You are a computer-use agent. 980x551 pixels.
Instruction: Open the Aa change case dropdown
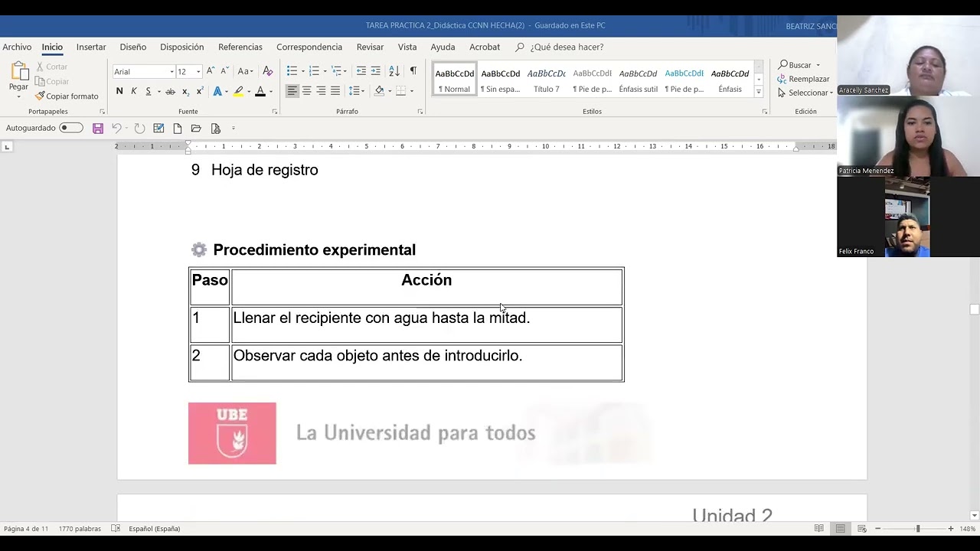click(x=245, y=71)
